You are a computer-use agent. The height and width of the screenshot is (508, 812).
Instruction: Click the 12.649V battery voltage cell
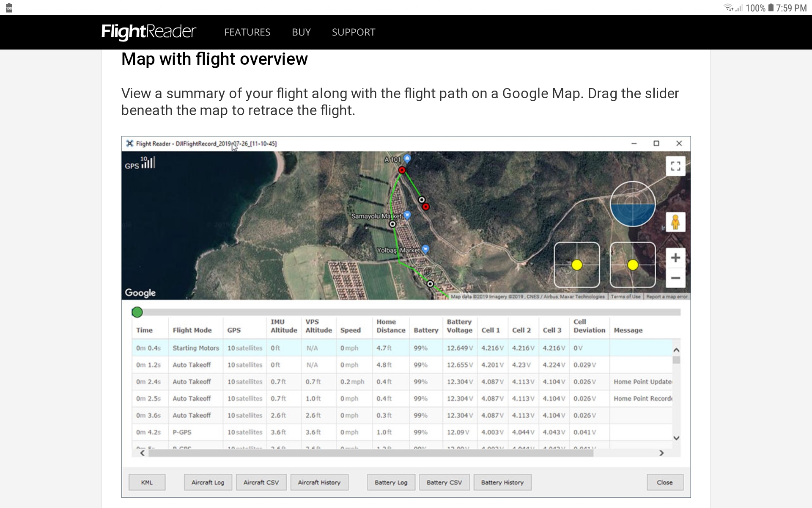pyautogui.click(x=460, y=348)
